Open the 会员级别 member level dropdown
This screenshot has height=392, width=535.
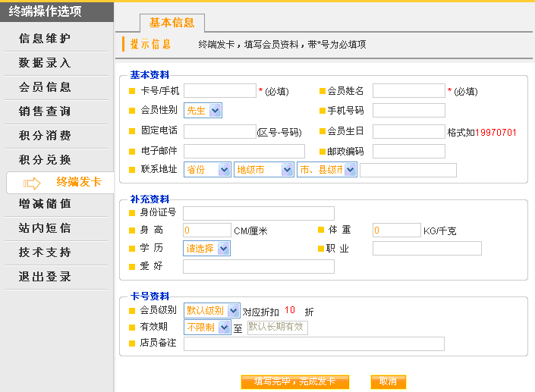pos(212,310)
